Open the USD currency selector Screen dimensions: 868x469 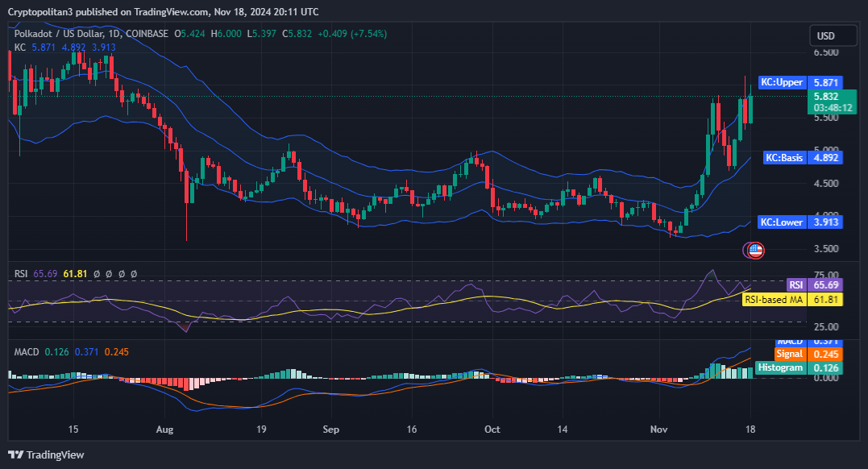click(x=833, y=36)
